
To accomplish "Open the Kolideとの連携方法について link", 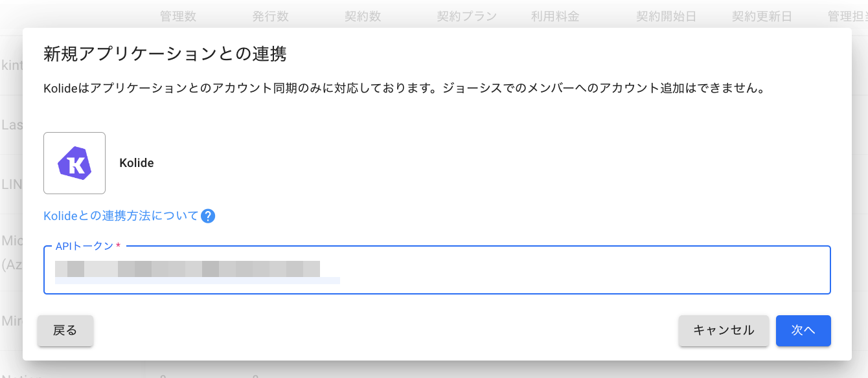I will (x=121, y=216).
